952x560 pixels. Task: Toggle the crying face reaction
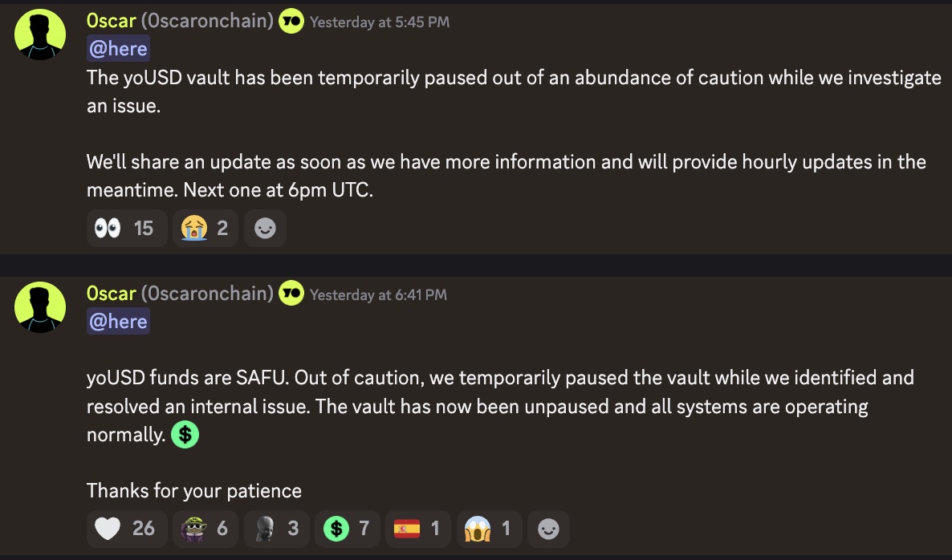tap(205, 229)
